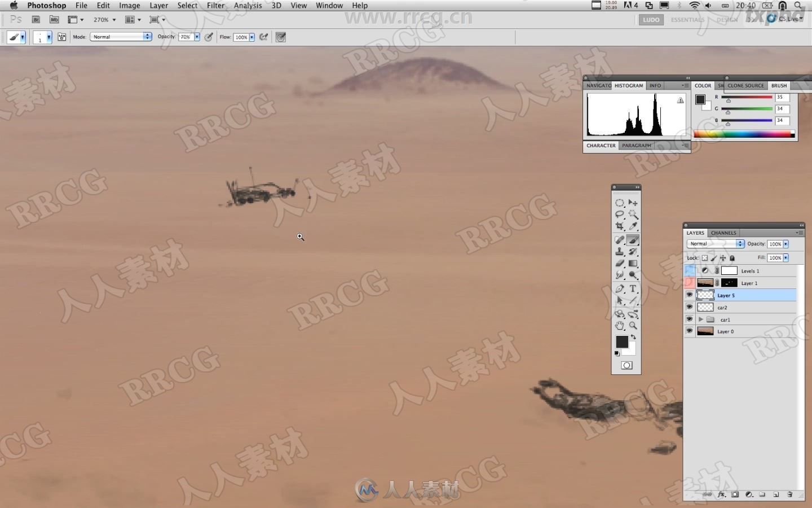
Task: Switch to the Brush panel tab
Action: [779, 86]
